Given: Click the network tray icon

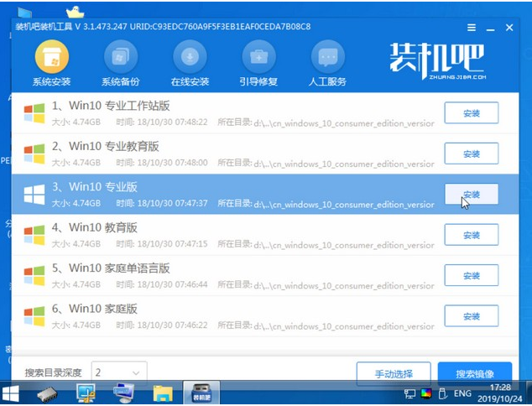Looking at the screenshot, I should tap(409, 393).
